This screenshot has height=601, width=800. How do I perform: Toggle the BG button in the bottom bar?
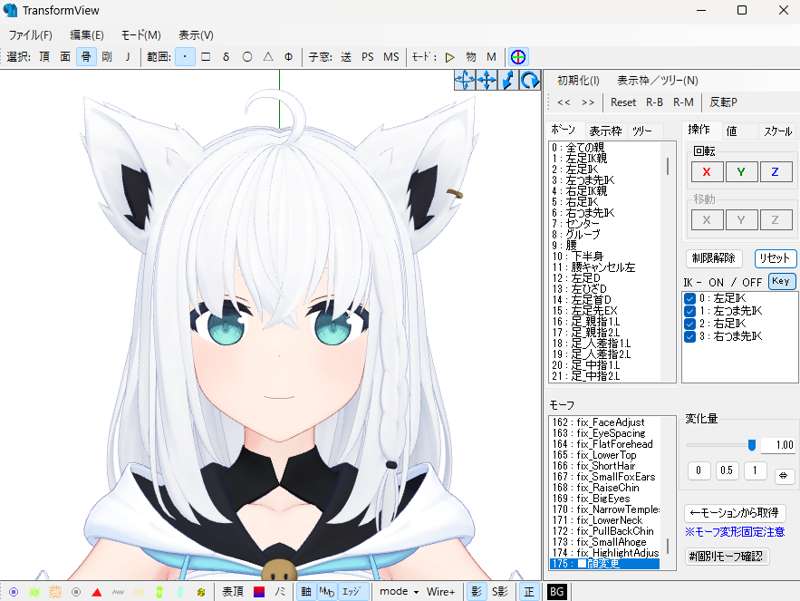557,592
